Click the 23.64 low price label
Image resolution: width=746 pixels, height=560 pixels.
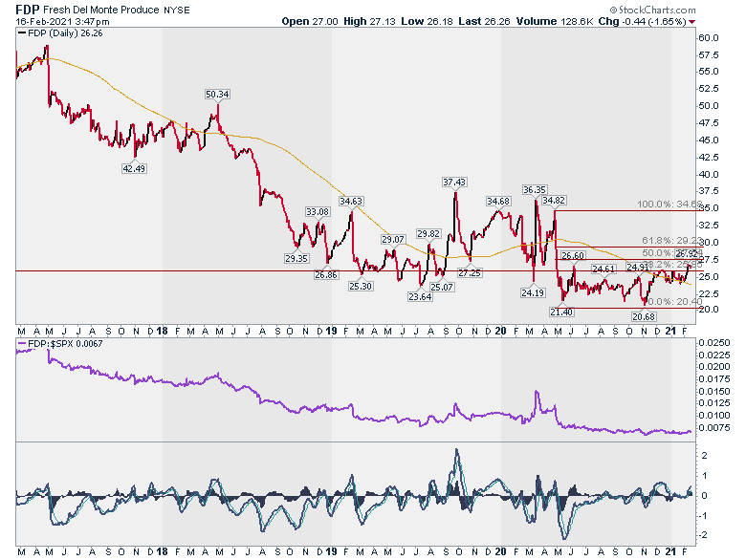click(x=420, y=296)
